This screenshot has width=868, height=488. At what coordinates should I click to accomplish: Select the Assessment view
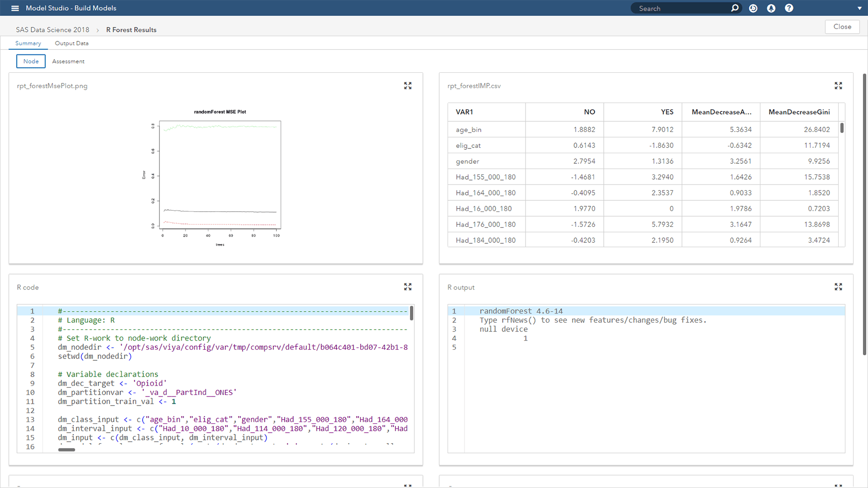68,61
